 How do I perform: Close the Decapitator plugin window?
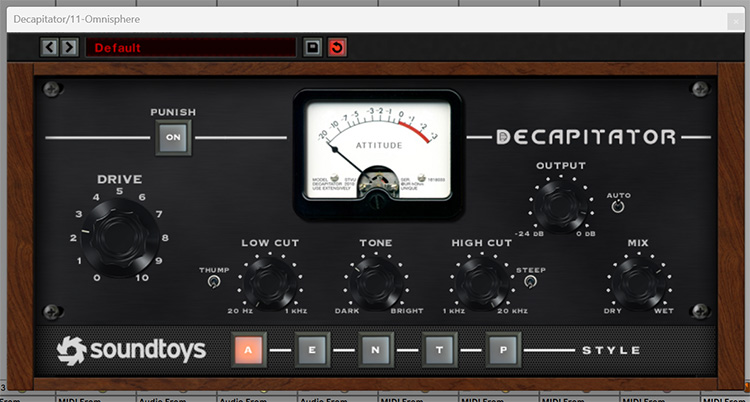735,22
